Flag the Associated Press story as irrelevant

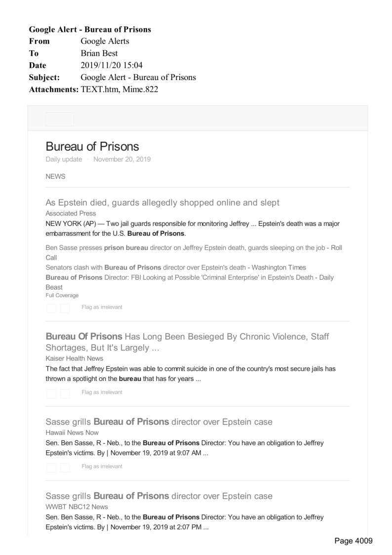102,307
